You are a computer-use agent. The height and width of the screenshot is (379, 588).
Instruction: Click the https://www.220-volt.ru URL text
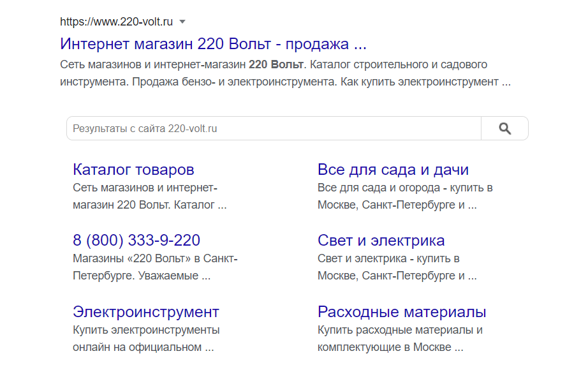pyautogui.click(x=116, y=22)
